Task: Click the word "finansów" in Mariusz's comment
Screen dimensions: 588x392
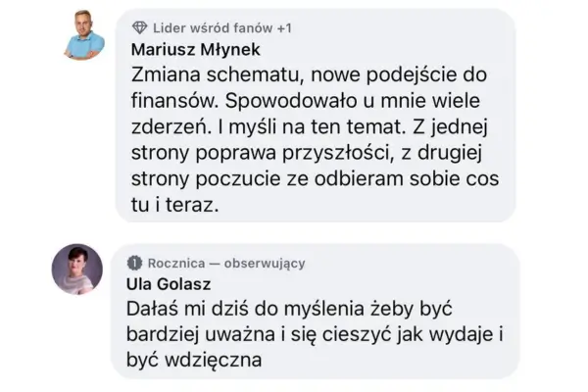Action: [x=171, y=100]
